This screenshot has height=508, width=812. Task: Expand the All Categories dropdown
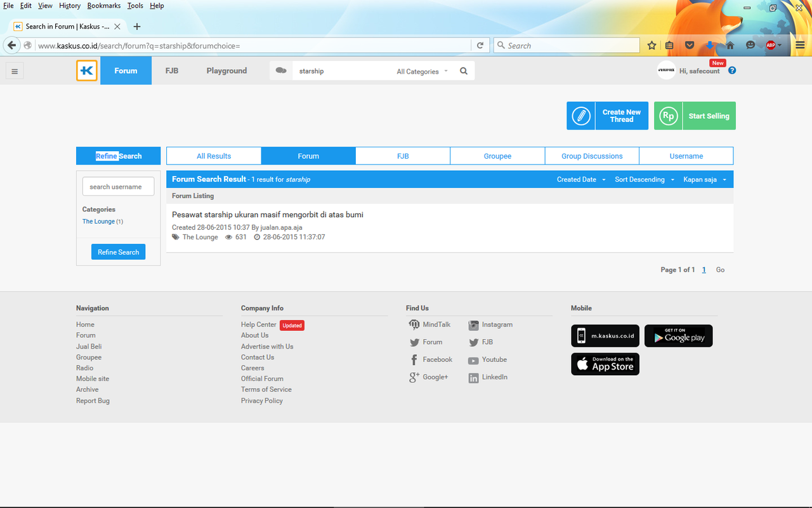[x=422, y=72]
